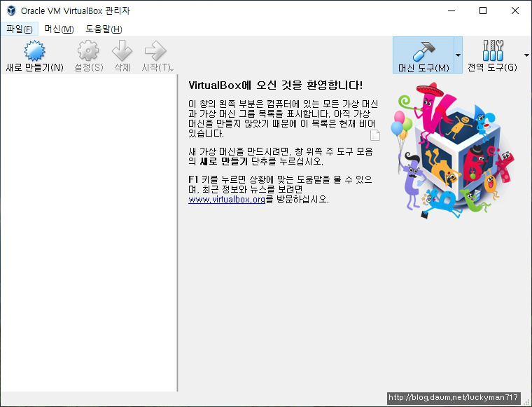The image size is (532, 407).
Task: Open the 파일(F) menu
Action: (x=20, y=29)
